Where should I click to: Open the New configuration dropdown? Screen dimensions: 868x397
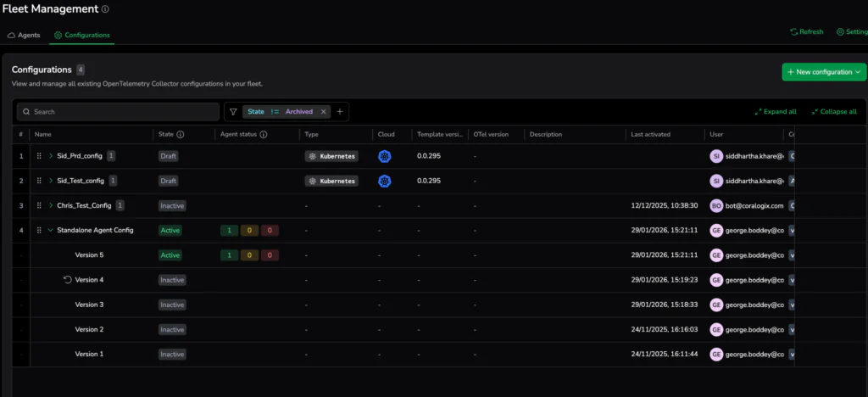824,72
